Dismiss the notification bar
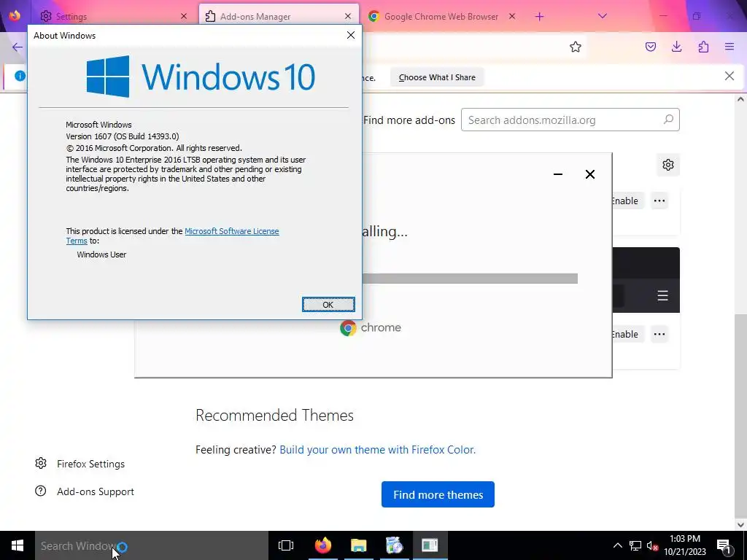The width and height of the screenshot is (747, 560). 729,76
